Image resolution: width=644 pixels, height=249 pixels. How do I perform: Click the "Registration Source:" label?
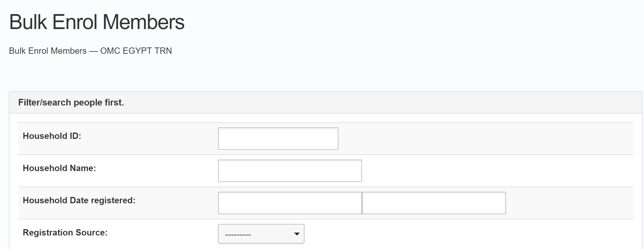[65, 233]
